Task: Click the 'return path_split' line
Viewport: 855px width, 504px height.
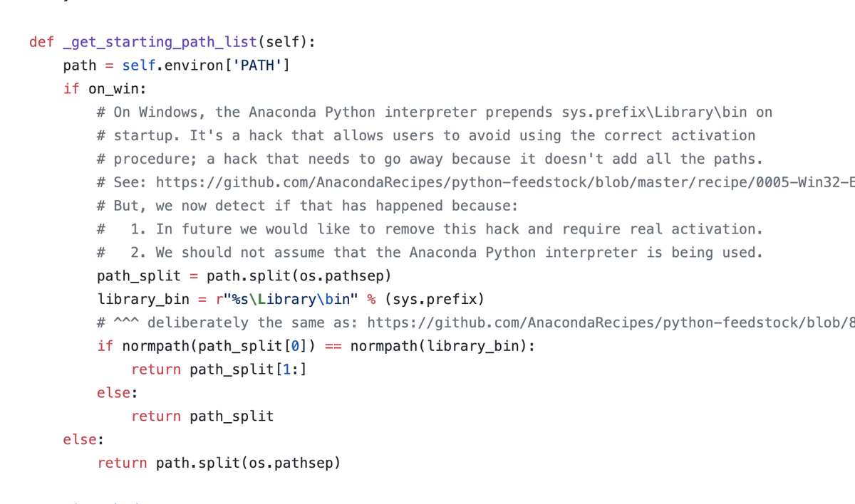Action: [202, 416]
